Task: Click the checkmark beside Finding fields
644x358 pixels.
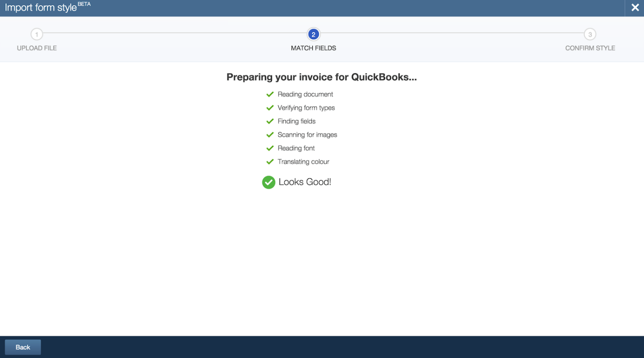Action: [x=270, y=121]
